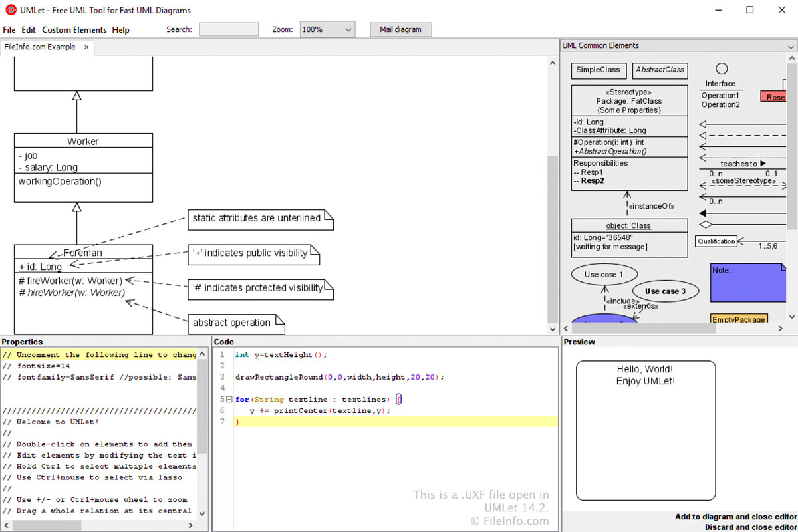The width and height of the screenshot is (798, 532).
Task: Click the fontfamily=SansSerif property line
Action: click(x=99, y=377)
